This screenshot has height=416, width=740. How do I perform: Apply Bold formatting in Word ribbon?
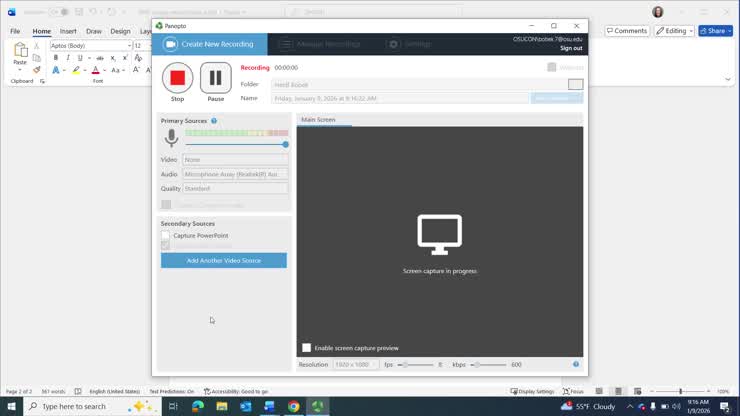click(56, 58)
